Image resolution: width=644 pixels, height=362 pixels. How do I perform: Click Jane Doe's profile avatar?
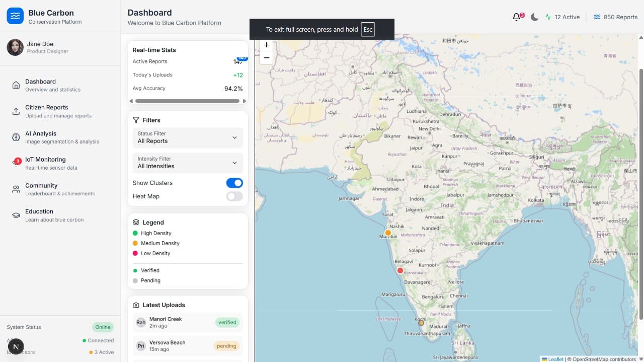[x=15, y=47]
